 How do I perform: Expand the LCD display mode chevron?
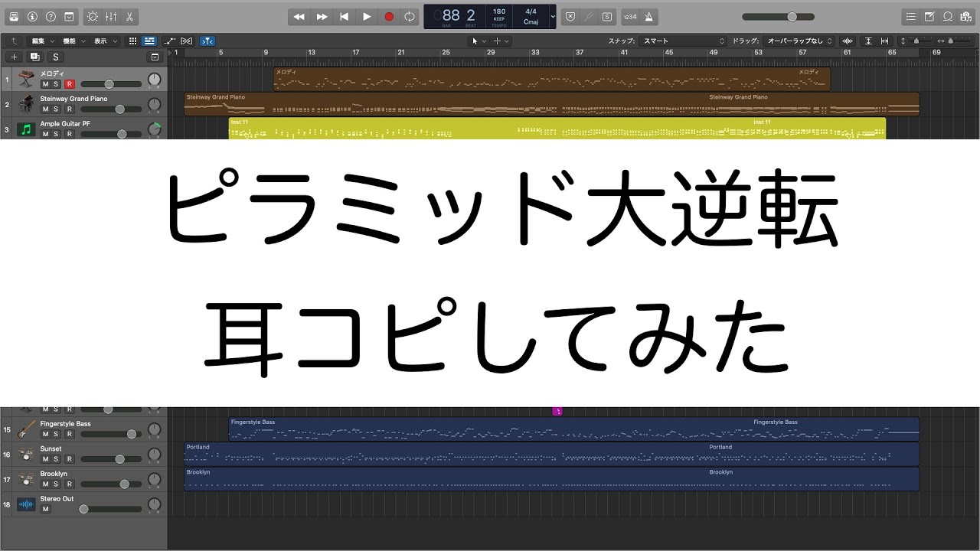tap(553, 16)
